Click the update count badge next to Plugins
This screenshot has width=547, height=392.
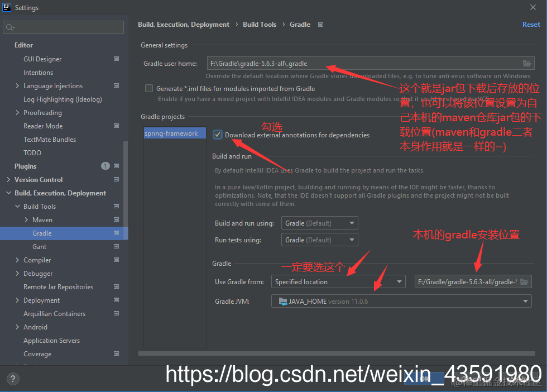click(x=105, y=166)
